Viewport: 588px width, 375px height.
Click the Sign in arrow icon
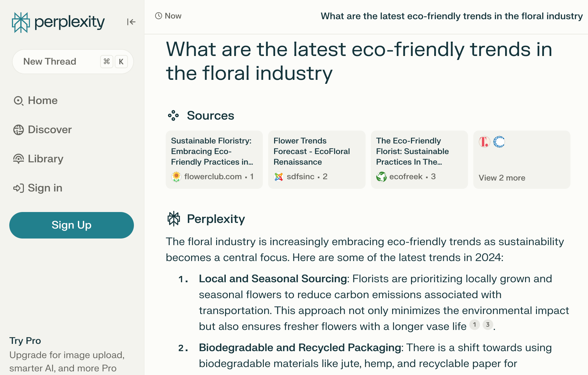point(19,188)
